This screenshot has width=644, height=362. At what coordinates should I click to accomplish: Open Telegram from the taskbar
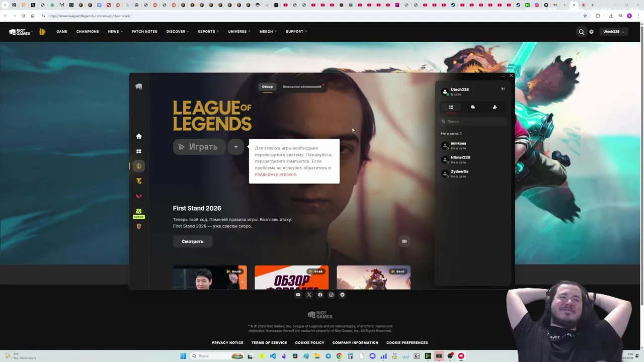click(x=328, y=356)
